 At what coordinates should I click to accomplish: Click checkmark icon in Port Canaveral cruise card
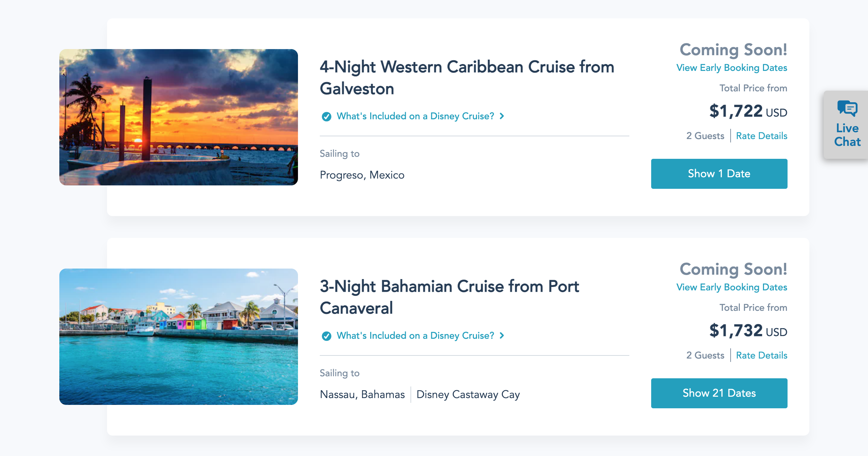[x=326, y=336]
